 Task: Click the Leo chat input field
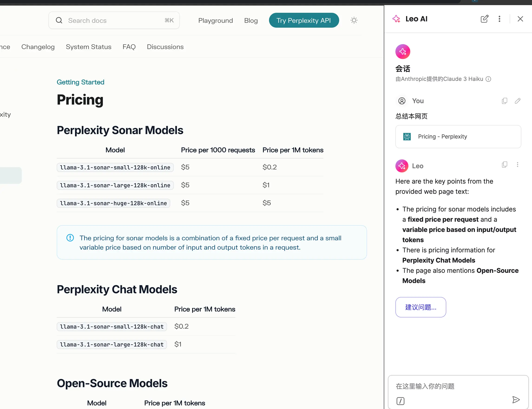click(x=458, y=386)
